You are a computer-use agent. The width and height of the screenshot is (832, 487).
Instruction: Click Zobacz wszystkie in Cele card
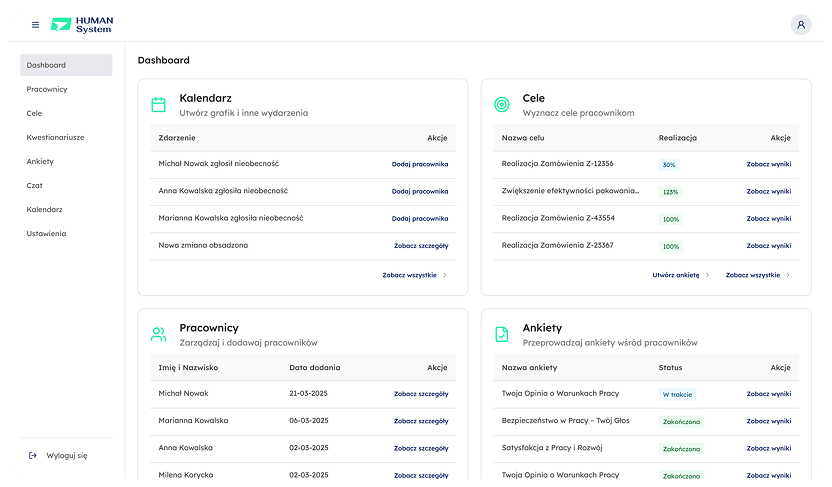[752, 275]
